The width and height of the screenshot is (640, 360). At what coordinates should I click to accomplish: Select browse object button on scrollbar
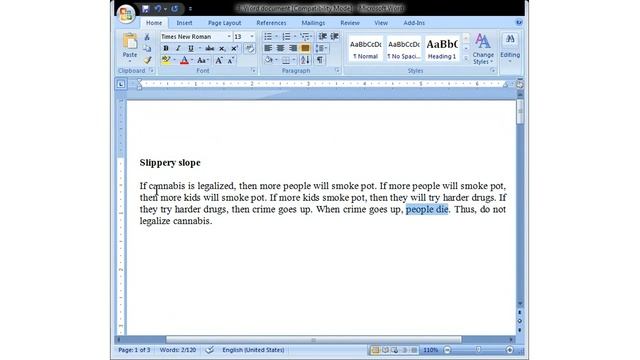click(x=520, y=321)
